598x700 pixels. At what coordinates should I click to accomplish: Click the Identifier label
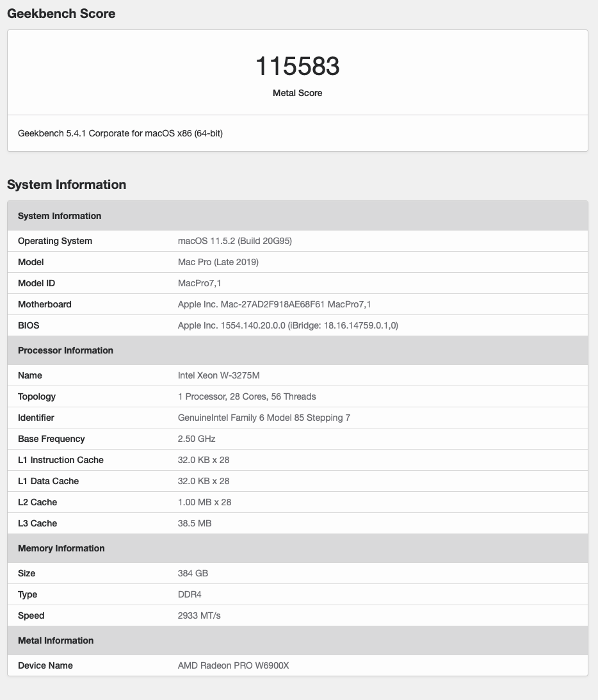[x=36, y=418]
